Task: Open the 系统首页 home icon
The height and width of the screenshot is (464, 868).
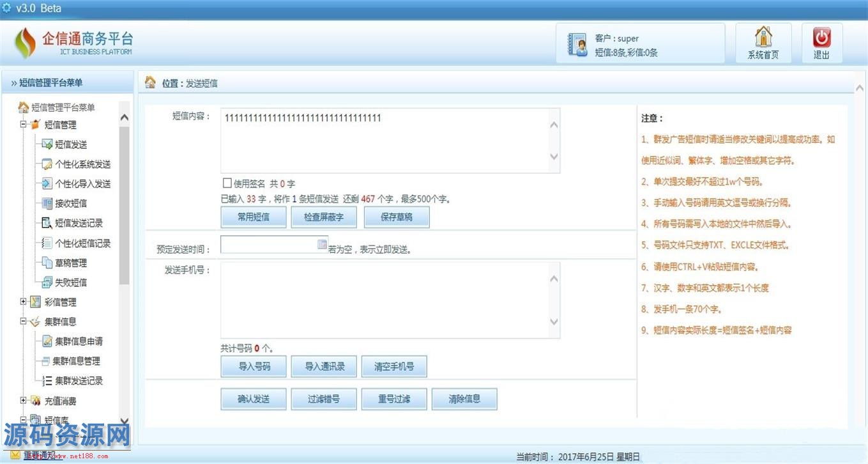Action: tap(763, 37)
